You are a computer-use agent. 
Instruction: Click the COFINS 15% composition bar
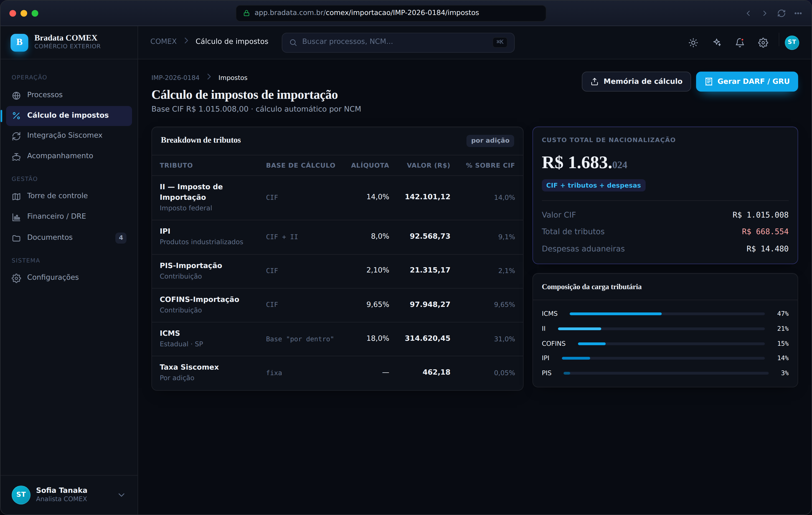tap(671, 344)
